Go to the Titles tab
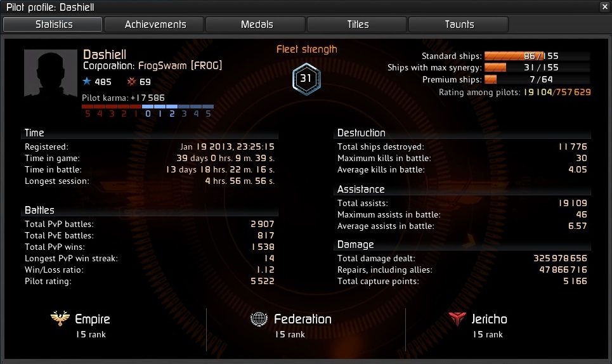 pos(358,24)
